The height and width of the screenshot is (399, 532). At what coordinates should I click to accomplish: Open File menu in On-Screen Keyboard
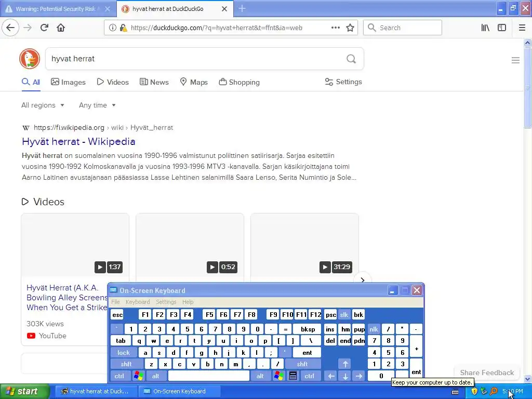(115, 302)
